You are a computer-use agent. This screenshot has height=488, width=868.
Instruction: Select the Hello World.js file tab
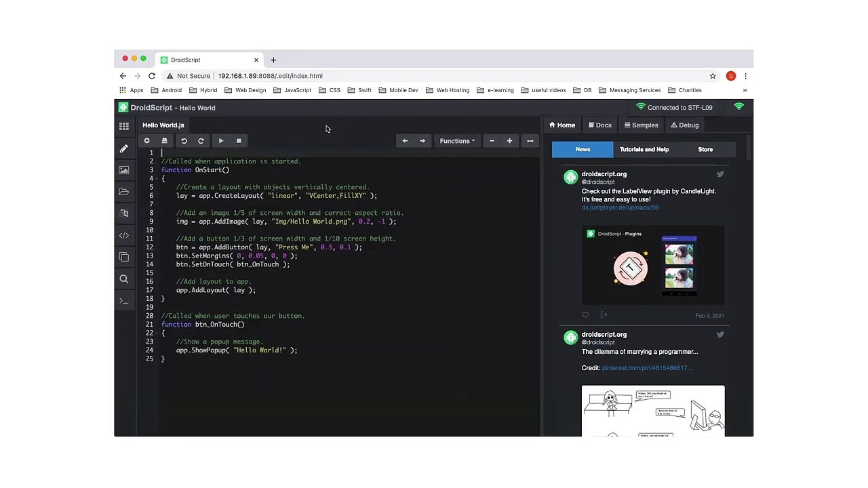(163, 125)
